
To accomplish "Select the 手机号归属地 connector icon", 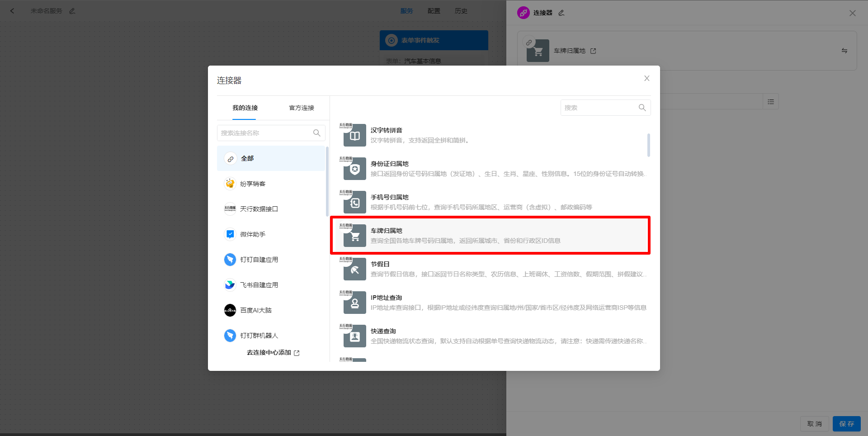I will pyautogui.click(x=354, y=202).
